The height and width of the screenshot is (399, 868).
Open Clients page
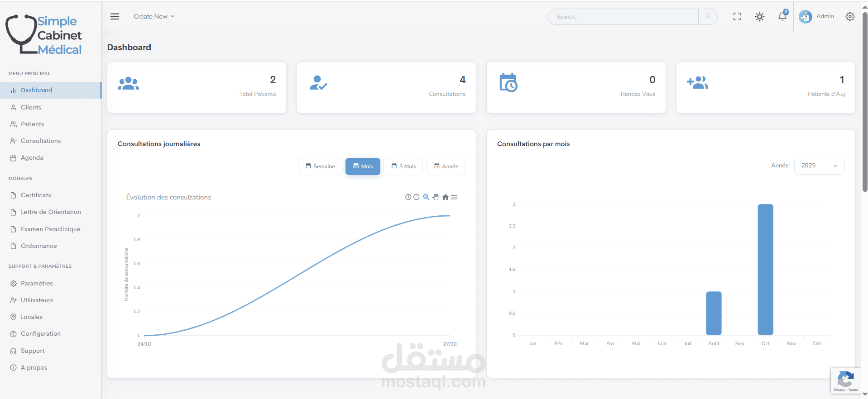[x=31, y=107]
